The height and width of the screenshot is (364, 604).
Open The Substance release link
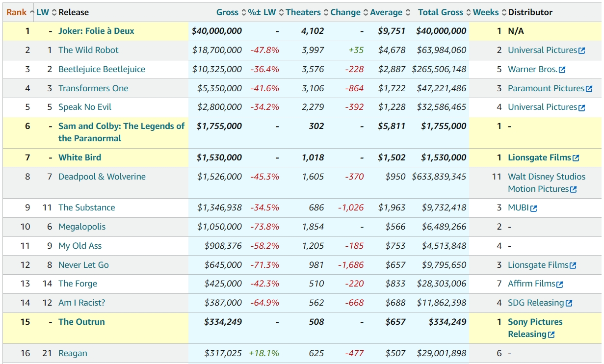pyautogui.click(x=86, y=208)
